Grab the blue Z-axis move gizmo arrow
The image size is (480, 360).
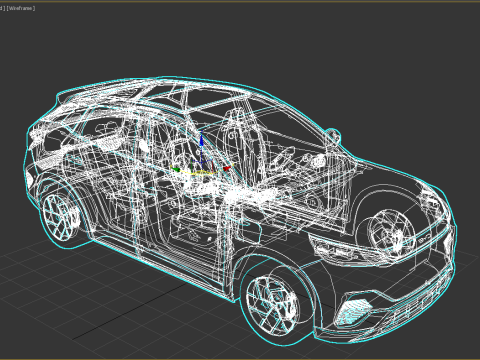tap(201, 140)
